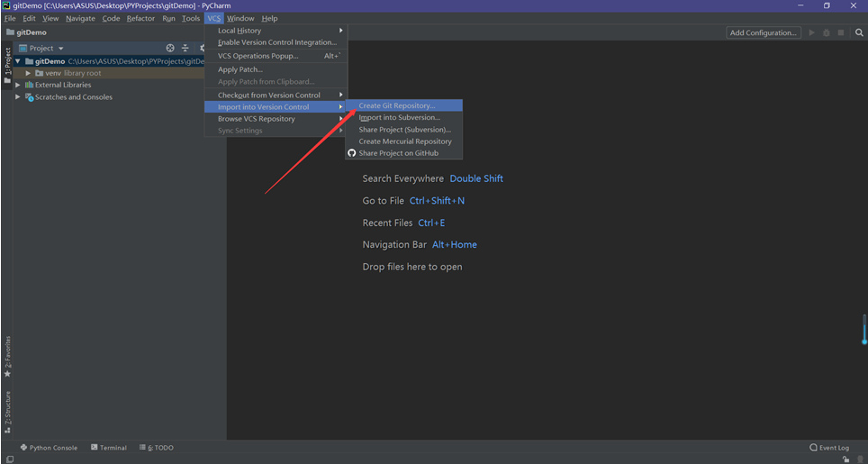Click the PyCharm logo in the title bar
Image resolution: width=868 pixels, height=464 pixels.
(x=6, y=5)
